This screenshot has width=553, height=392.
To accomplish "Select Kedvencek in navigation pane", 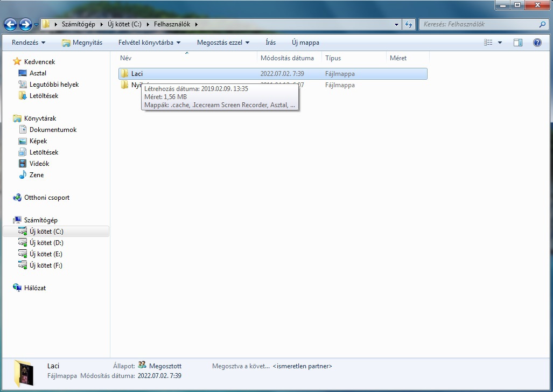I will (x=39, y=62).
